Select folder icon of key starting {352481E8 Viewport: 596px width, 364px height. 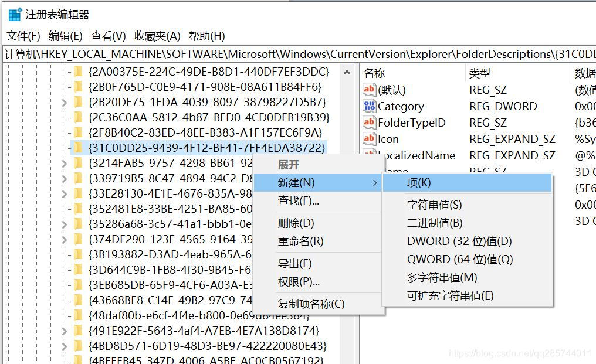click(78, 209)
